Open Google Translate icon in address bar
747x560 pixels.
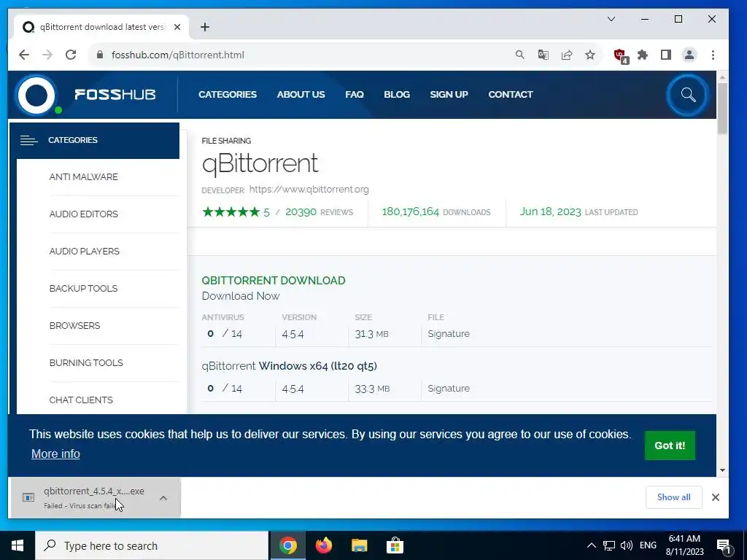[x=543, y=55]
